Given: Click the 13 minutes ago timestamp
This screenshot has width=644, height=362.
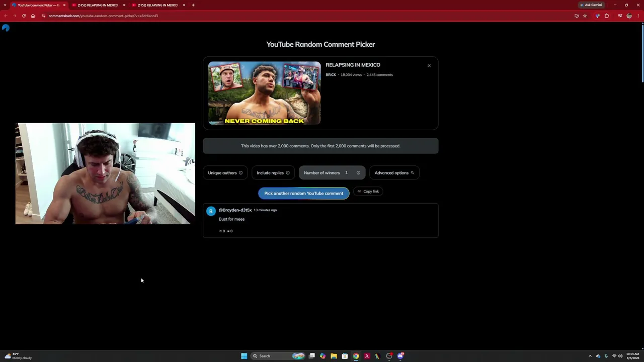Looking at the screenshot, I should click(x=265, y=210).
